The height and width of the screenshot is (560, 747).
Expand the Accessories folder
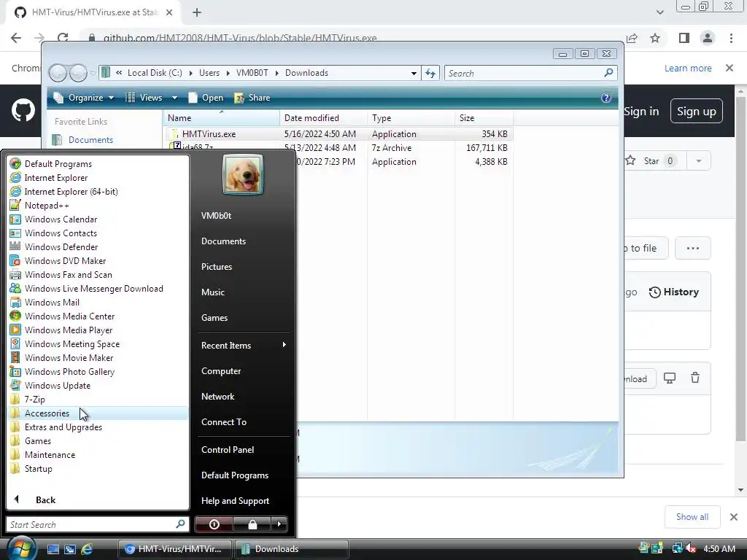tap(98, 413)
